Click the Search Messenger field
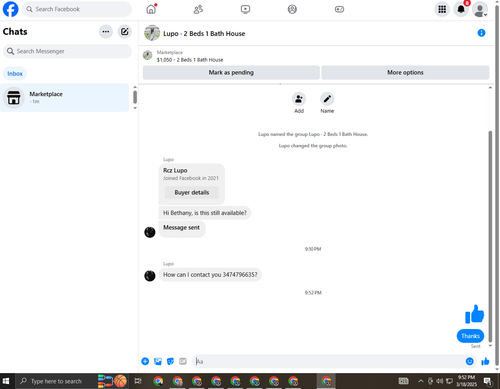 67,51
